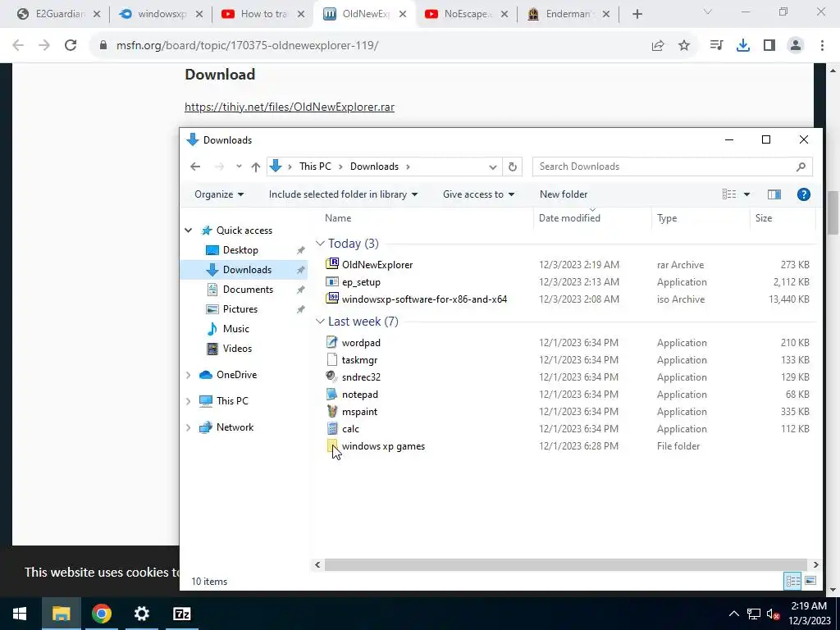Open recent locations dropdown arrow
Image resolution: width=840 pixels, height=630 pixels.
click(x=239, y=167)
